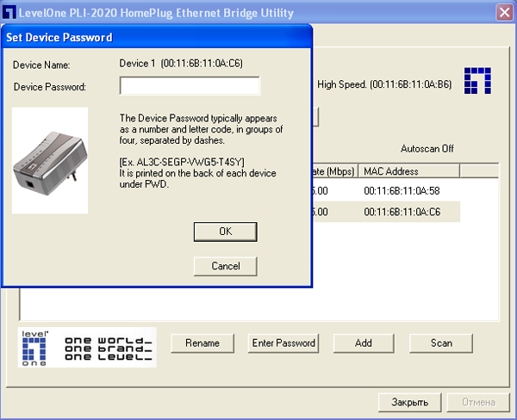Select the row with MAC 00:11:6B:11:0A:58

386,191
